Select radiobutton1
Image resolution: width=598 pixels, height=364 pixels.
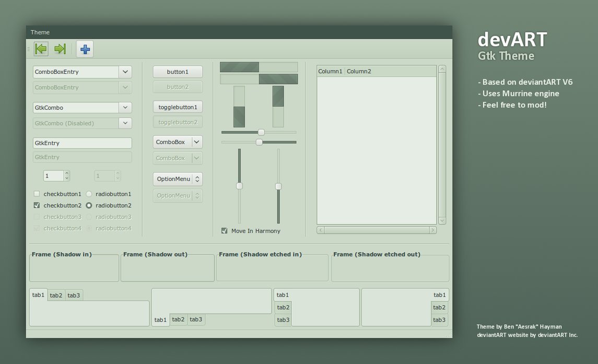89,194
